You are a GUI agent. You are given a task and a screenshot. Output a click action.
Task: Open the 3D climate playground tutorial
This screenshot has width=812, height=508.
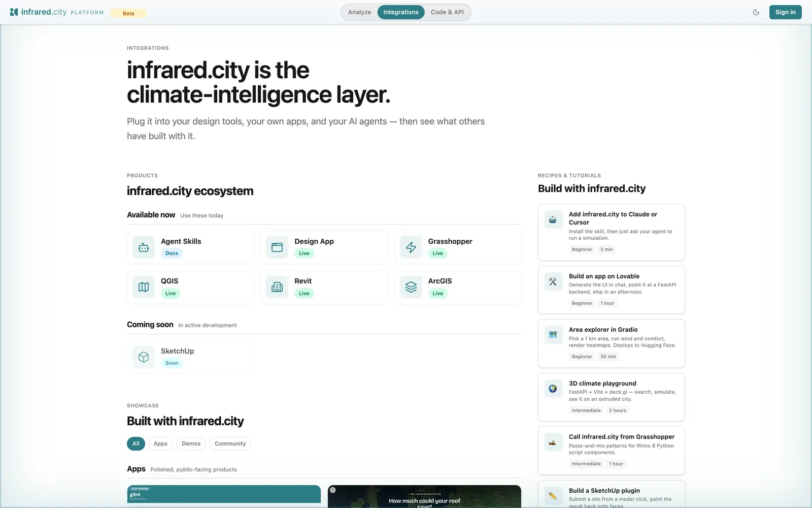pos(611,397)
